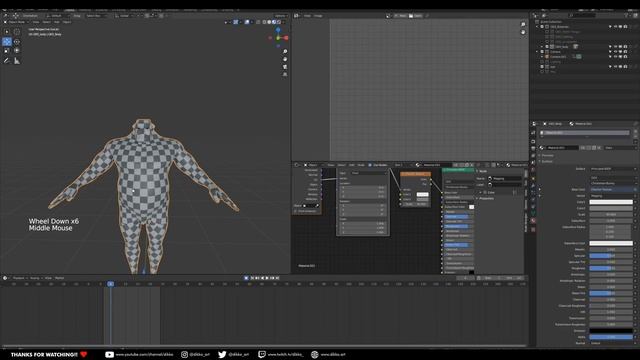Click the Color1 white swatch in properties
Viewport: 640px width, 360px height.
611,202
